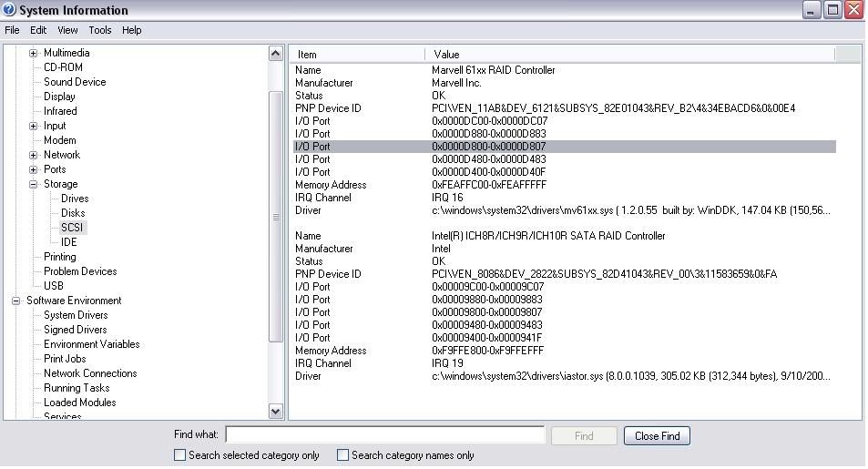Open the View menu
The height and width of the screenshot is (469, 868).
point(67,30)
